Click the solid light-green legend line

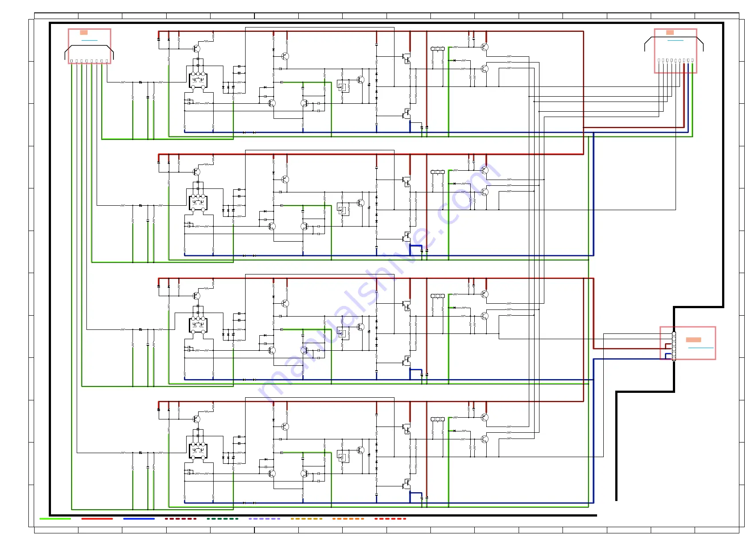pyautogui.click(x=55, y=518)
